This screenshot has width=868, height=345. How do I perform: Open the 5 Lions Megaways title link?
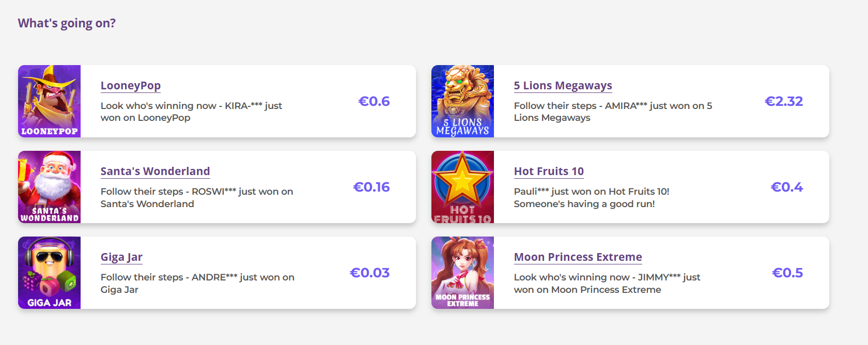point(563,86)
